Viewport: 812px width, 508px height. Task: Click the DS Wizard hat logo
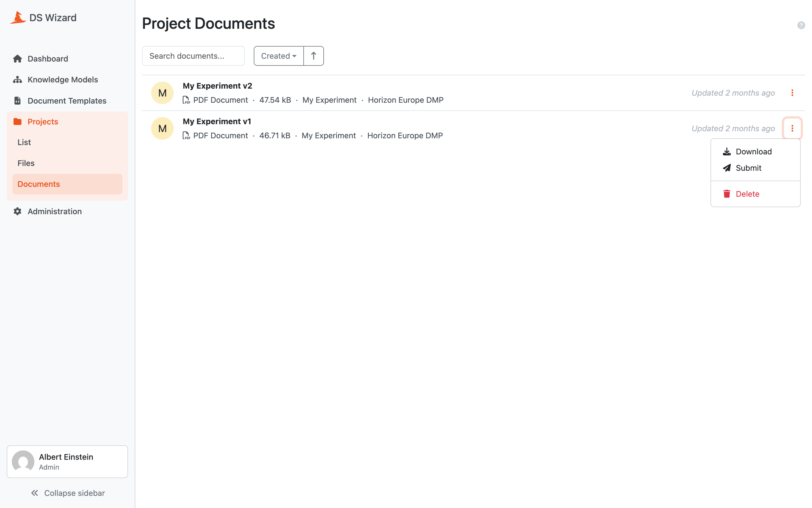click(18, 17)
